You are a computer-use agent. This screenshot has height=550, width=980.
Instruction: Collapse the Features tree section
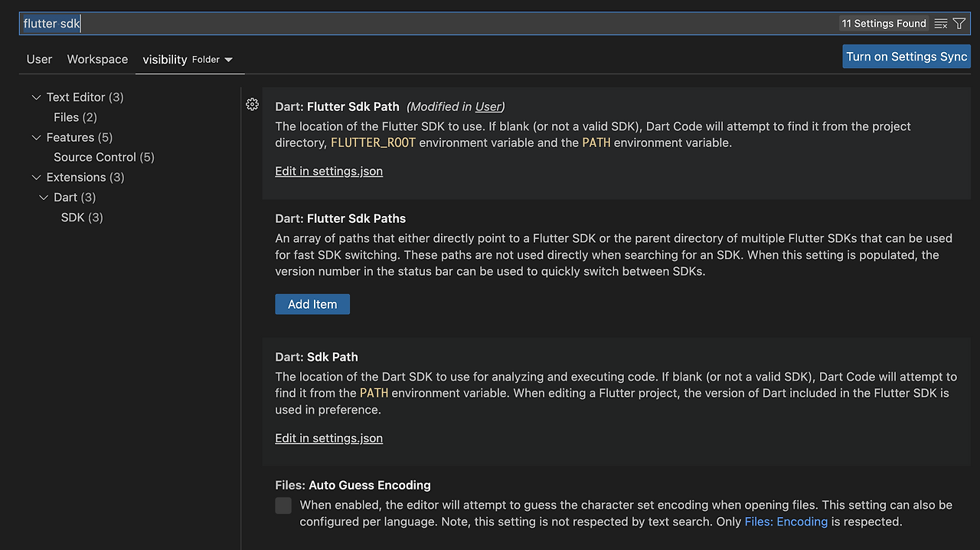pos(36,138)
